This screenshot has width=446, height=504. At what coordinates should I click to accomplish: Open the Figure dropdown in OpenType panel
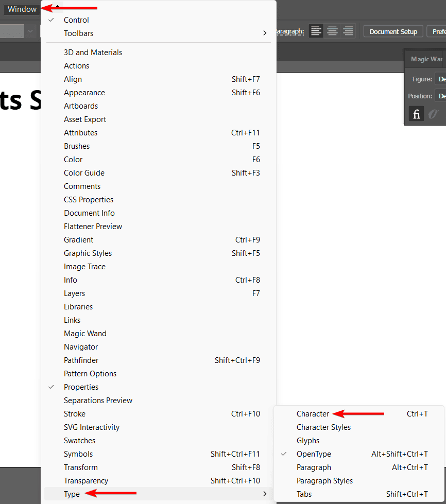(441, 79)
